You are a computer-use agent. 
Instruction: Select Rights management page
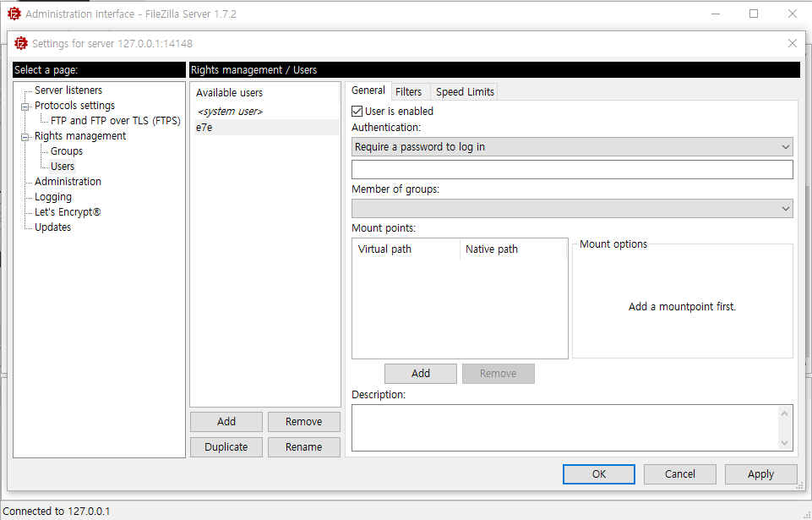pos(80,136)
